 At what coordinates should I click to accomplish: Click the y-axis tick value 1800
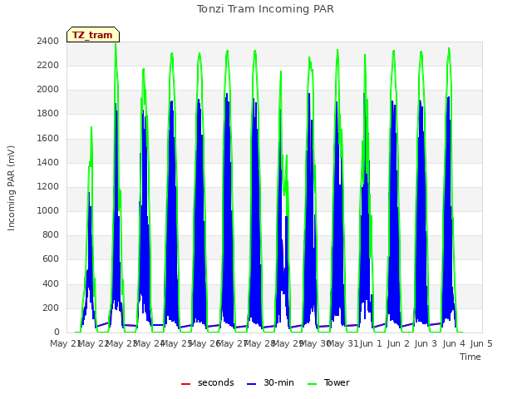click(48, 114)
